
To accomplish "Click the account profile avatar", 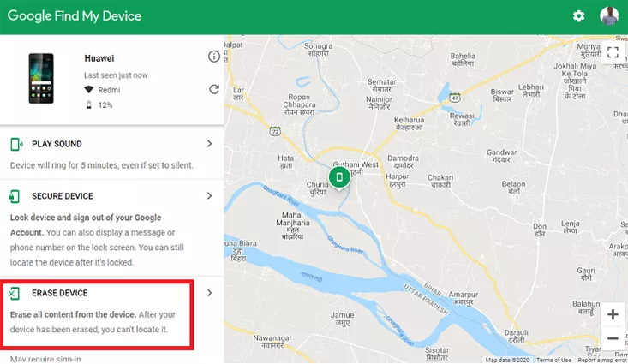I will pos(609,16).
